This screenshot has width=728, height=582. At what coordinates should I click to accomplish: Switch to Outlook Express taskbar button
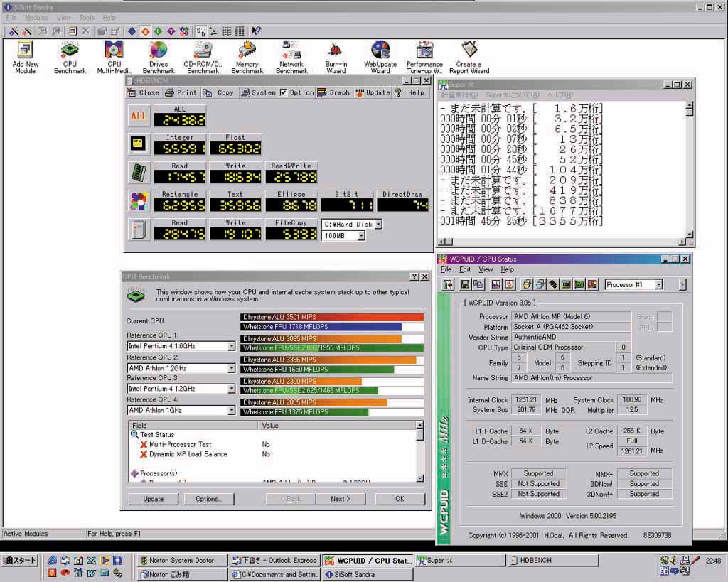click(x=275, y=561)
